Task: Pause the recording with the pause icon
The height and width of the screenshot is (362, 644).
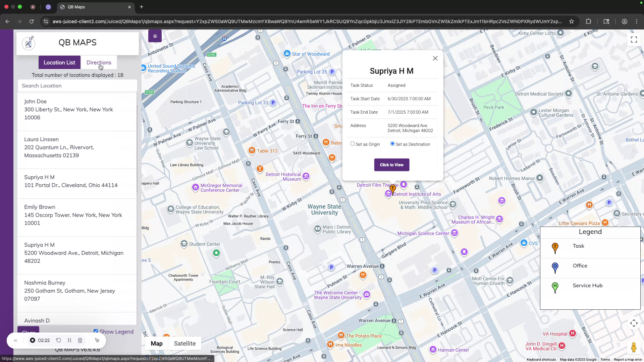Action: pos(69,340)
